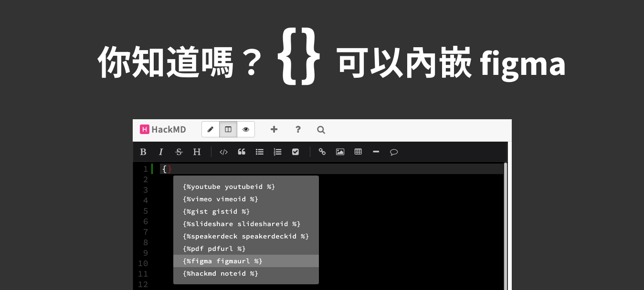Click the HackMD logo

163,129
